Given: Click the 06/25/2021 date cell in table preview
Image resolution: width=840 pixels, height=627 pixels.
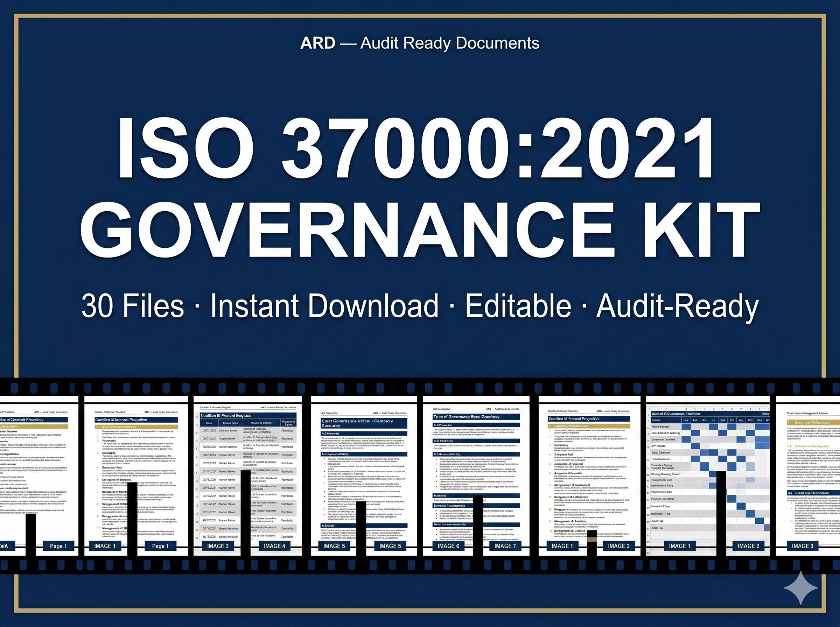Looking at the screenshot, I should pos(210,447).
